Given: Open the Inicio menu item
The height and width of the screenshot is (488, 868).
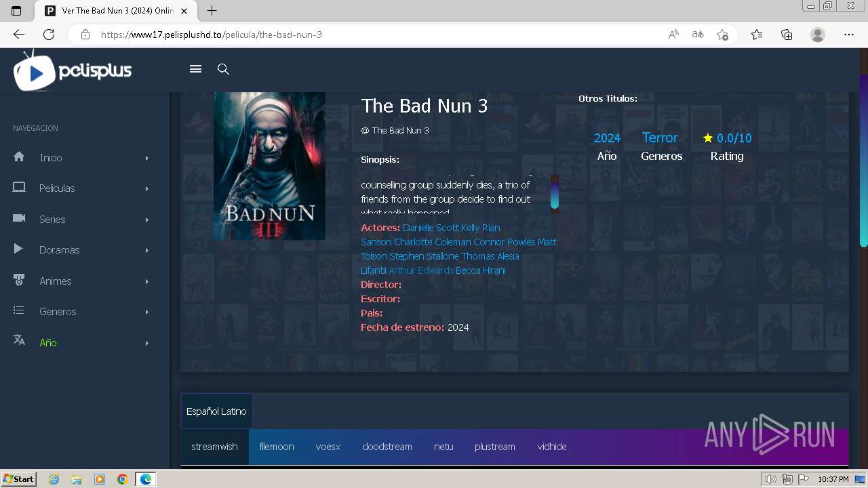Looking at the screenshot, I should [x=51, y=158].
